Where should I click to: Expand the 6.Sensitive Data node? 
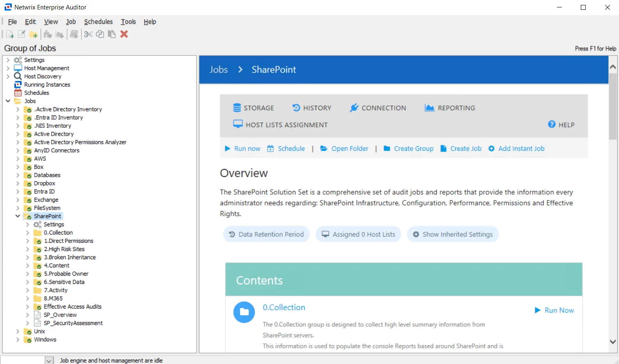tap(28, 282)
